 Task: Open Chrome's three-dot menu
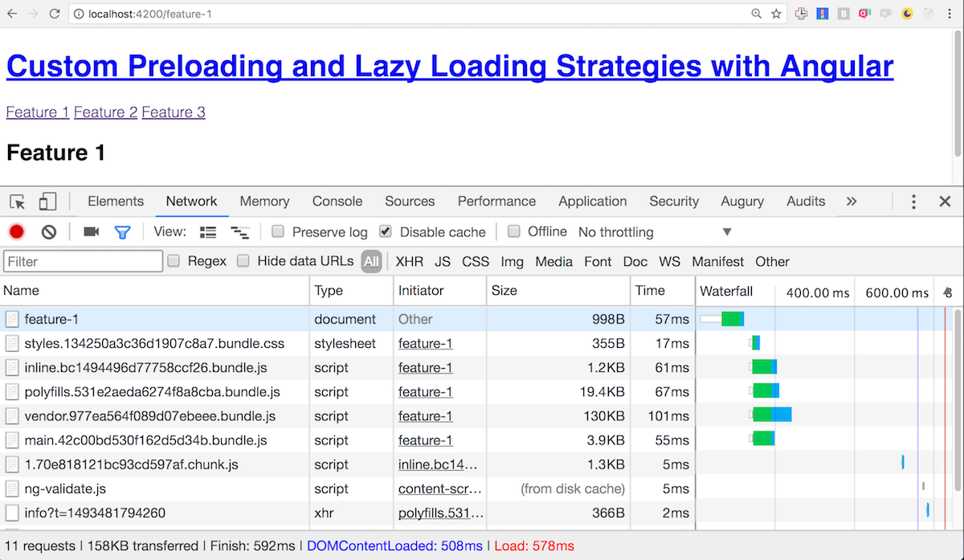[x=951, y=14]
